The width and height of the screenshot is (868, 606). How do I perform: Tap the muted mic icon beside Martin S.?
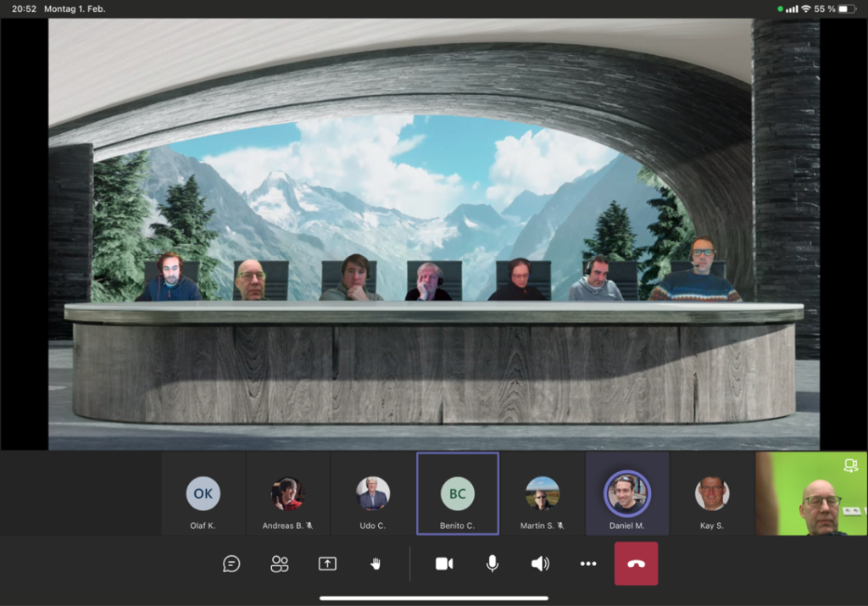tap(560, 525)
